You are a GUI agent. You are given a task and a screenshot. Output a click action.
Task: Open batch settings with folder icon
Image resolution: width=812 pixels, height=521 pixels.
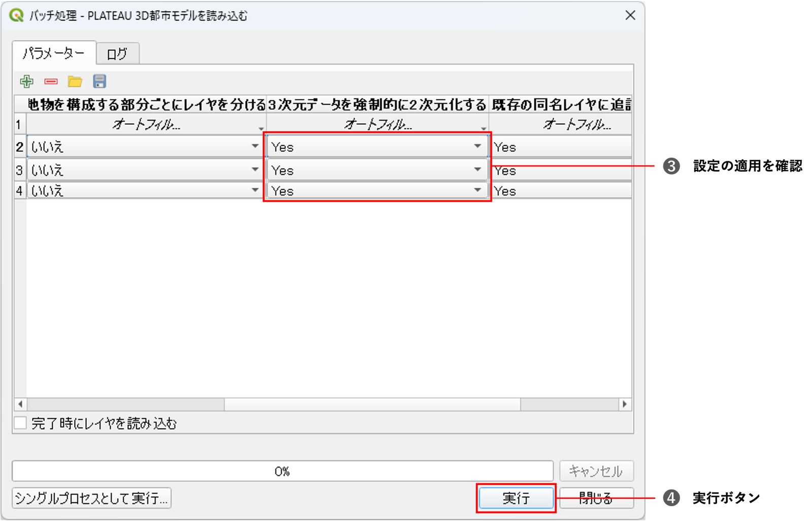point(75,81)
